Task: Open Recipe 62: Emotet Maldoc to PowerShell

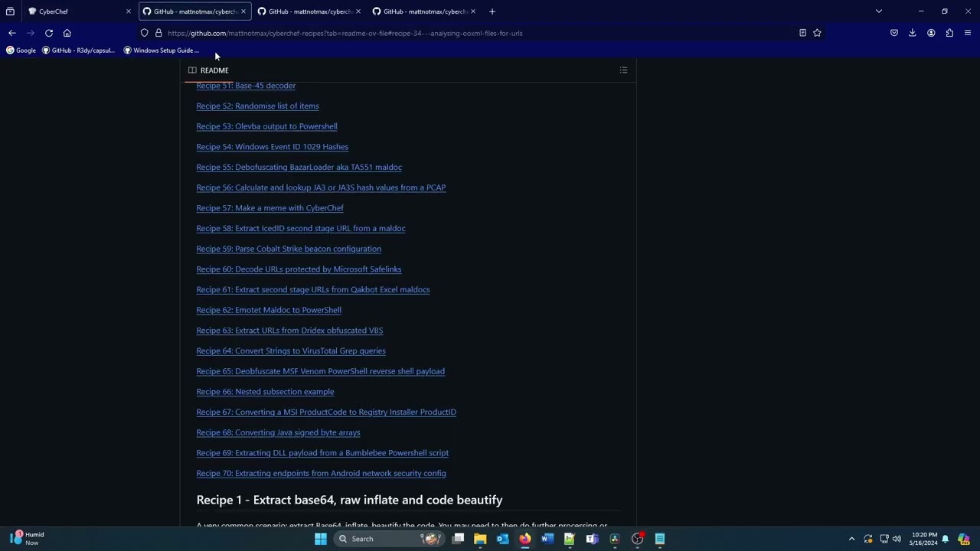Action: [269, 310]
